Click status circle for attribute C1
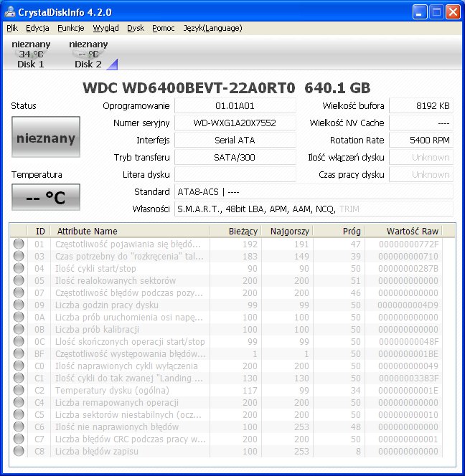This screenshot has height=476, width=465. 19,378
